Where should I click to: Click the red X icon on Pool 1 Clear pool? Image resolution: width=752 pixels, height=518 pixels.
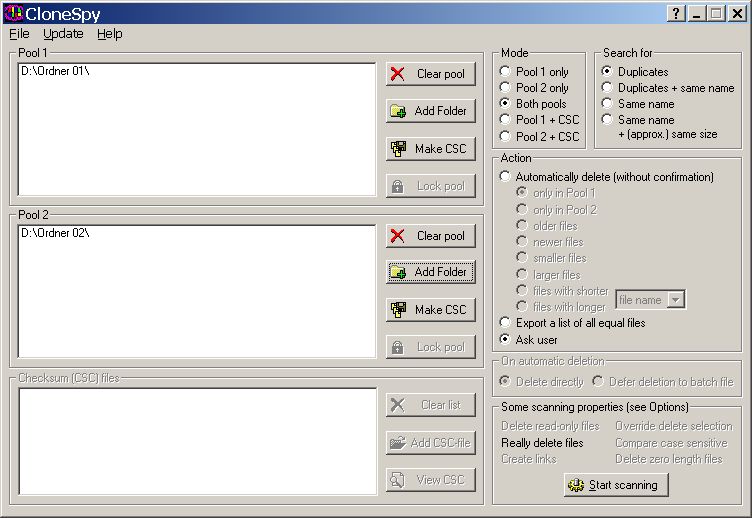coord(398,74)
